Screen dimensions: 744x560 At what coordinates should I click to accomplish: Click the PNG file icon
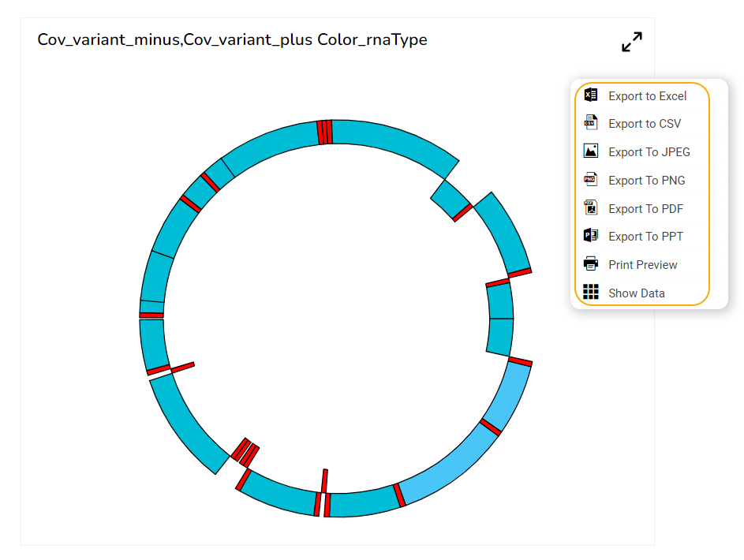point(591,180)
